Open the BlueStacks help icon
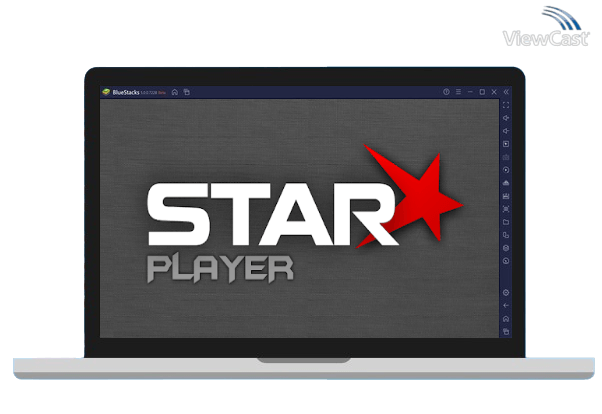Viewport: 602px width, 414px height. 446,92
